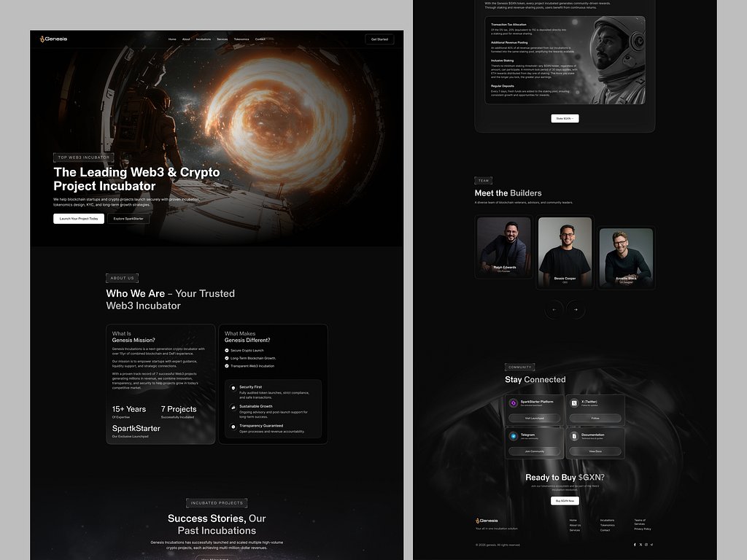Open the footer Privacy Policy link
Viewport: 747px width, 560px height.
(643, 529)
